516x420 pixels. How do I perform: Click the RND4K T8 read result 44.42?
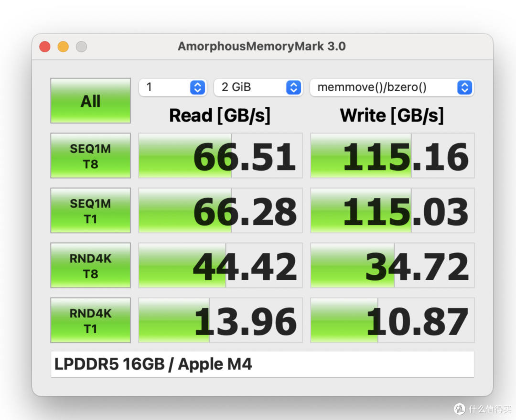(x=220, y=266)
